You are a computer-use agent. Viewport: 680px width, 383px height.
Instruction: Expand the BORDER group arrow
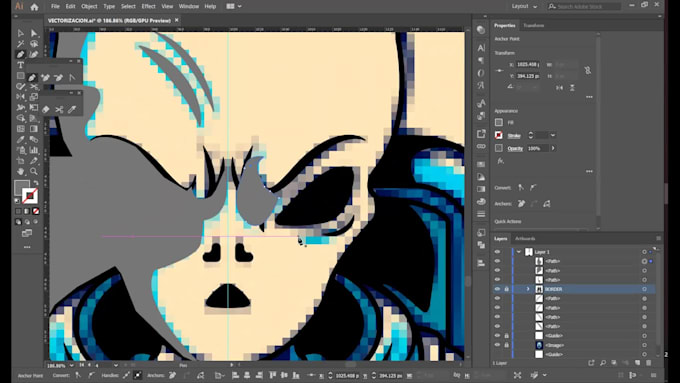pyautogui.click(x=528, y=289)
